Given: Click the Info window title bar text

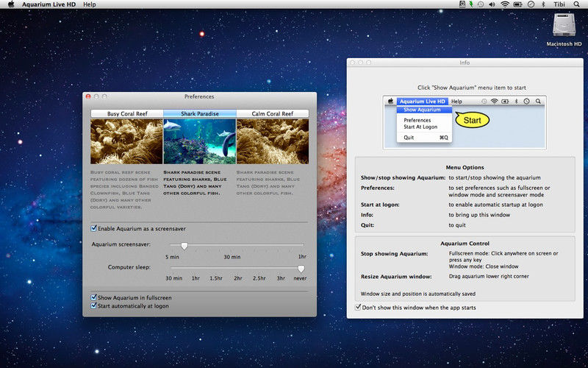Looking at the screenshot, I should coord(465,63).
